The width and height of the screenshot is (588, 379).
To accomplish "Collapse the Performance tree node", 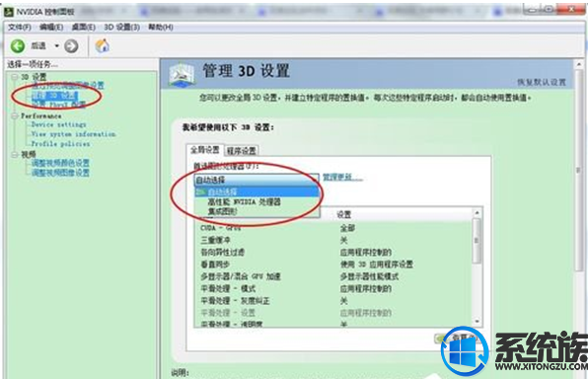I will (15, 115).
